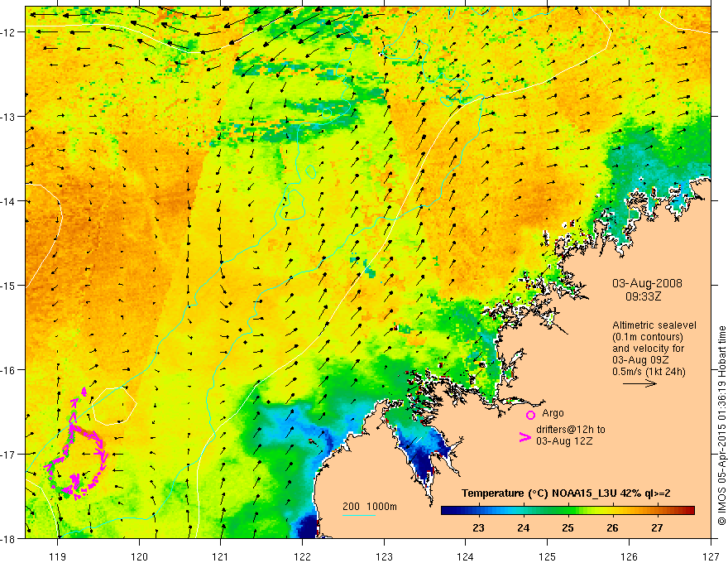Click the magenta Argo circle legend symbol
728x563 pixels.
pos(530,415)
